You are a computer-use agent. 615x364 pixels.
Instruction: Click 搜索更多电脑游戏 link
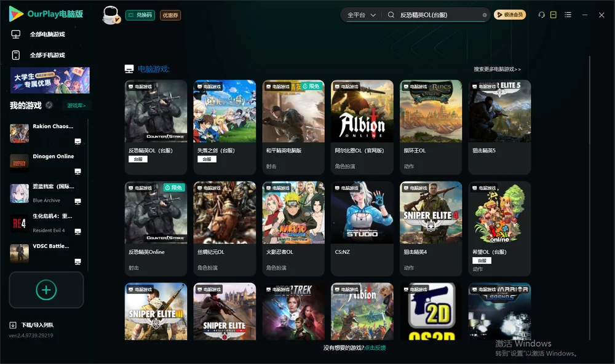point(497,69)
